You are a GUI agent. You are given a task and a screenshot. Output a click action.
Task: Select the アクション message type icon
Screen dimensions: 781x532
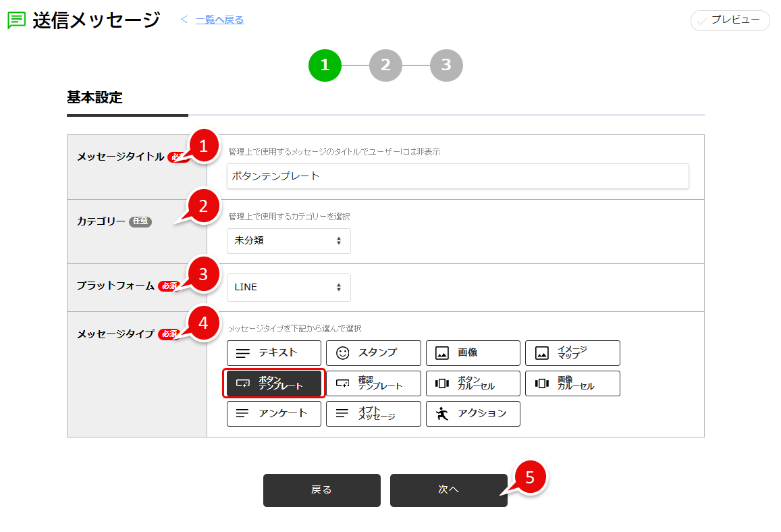[x=473, y=413]
